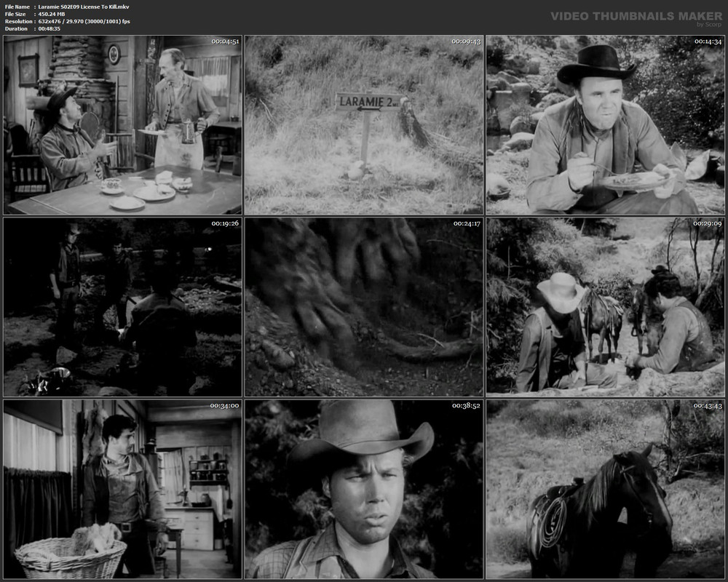Viewport: 728px width, 582px height.
Task: Click the 'File Name' label
Action: click(17, 7)
